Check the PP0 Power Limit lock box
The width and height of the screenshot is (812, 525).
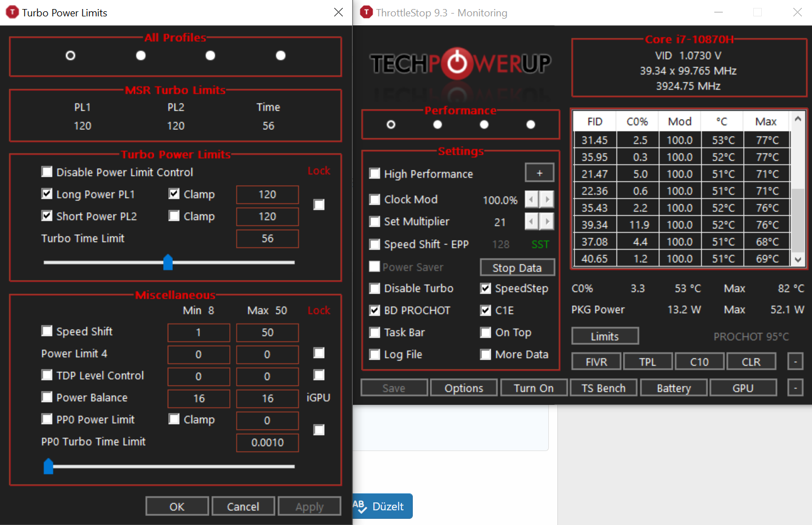(x=319, y=430)
